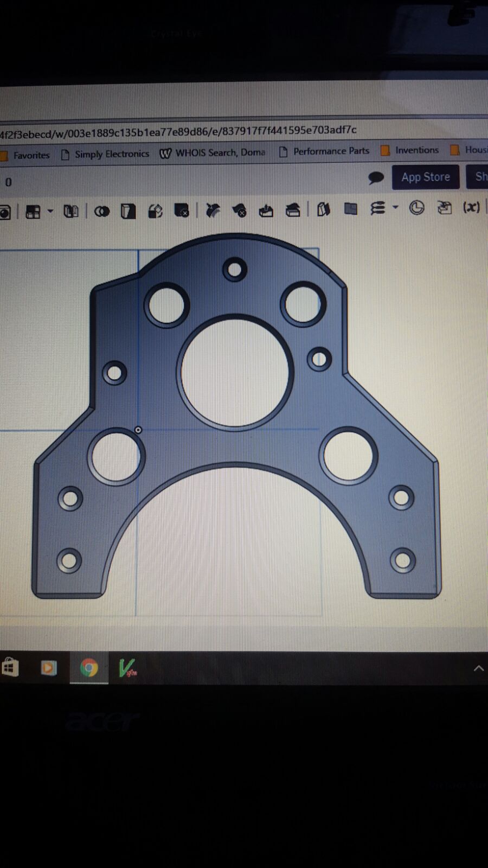Select the Mirror tool in toolbar

click(x=70, y=212)
